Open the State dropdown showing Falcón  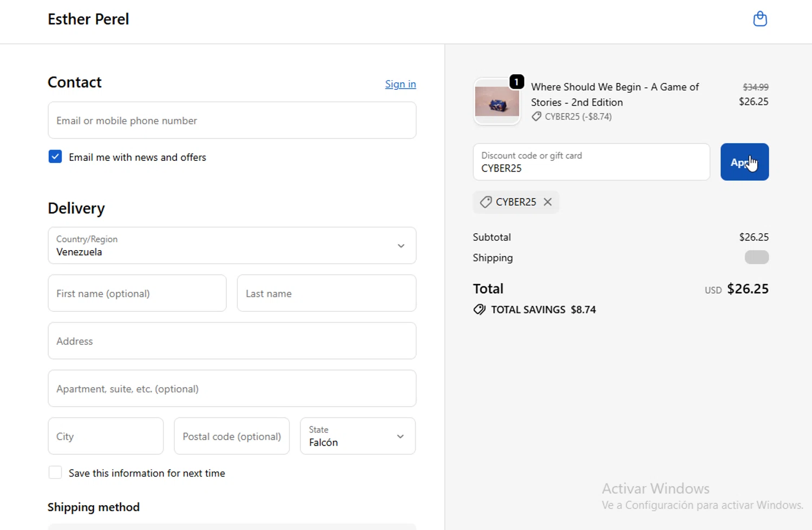pyautogui.click(x=358, y=436)
